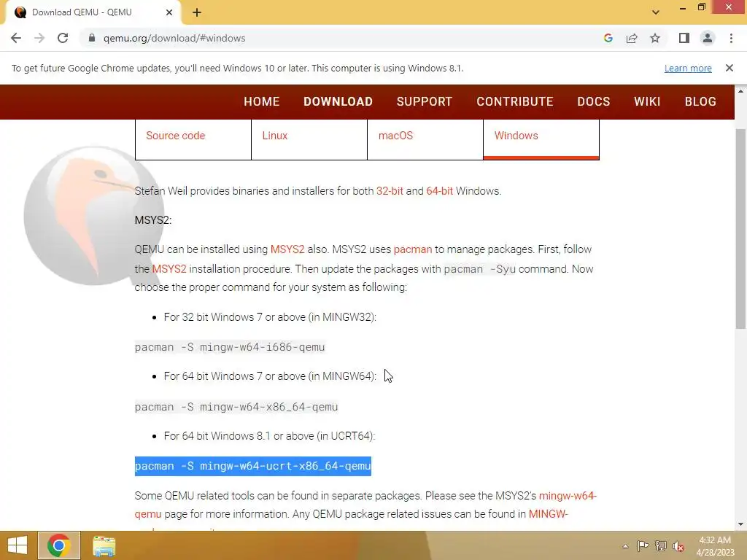Image resolution: width=747 pixels, height=560 pixels.
Task: Open the 32-bit installers link
Action: tap(390, 191)
